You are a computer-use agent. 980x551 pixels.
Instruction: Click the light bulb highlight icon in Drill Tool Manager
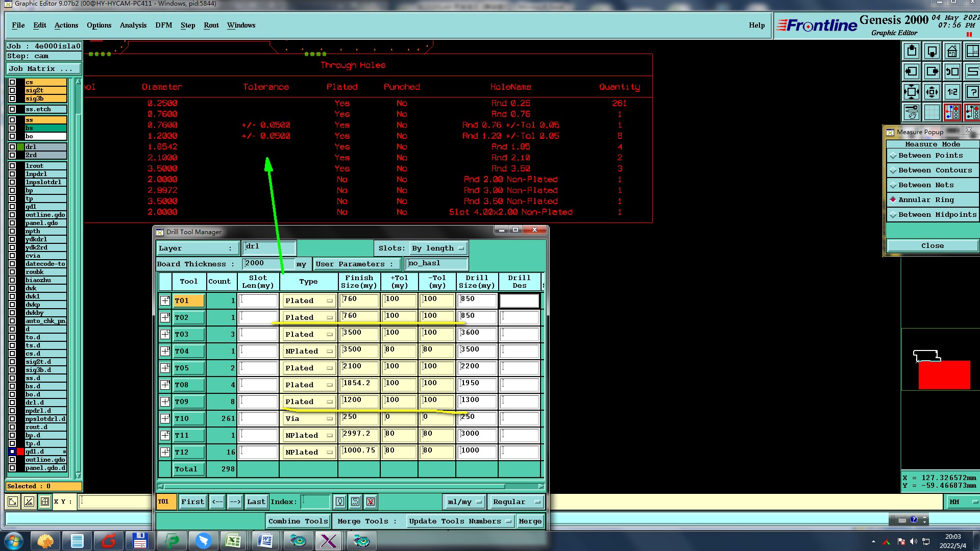(x=340, y=502)
